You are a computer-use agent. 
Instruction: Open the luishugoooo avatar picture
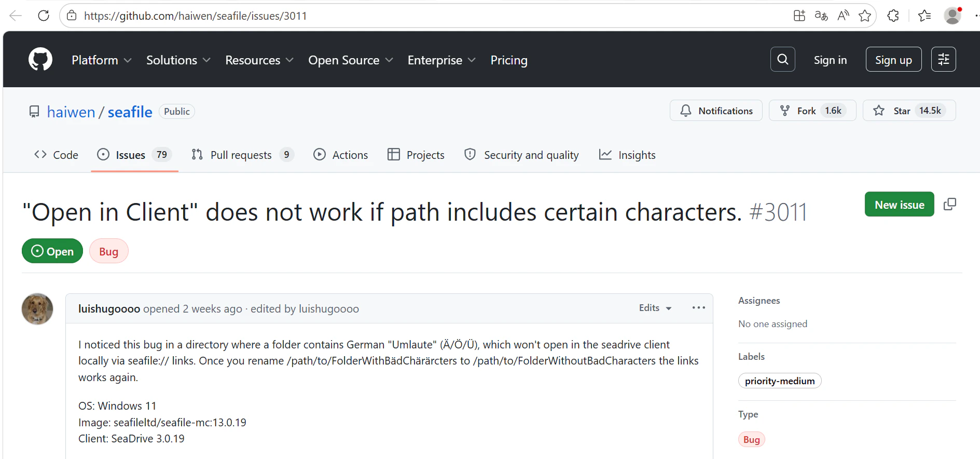(37, 309)
